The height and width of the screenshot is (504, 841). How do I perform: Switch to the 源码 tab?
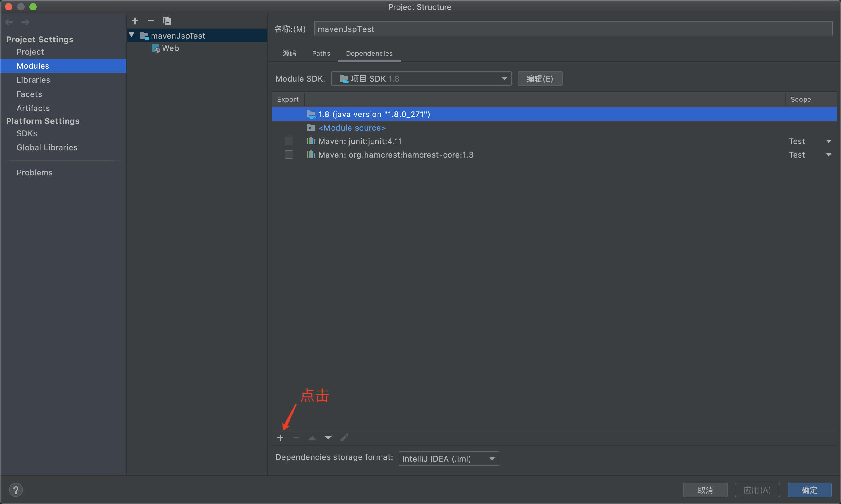tap(289, 53)
